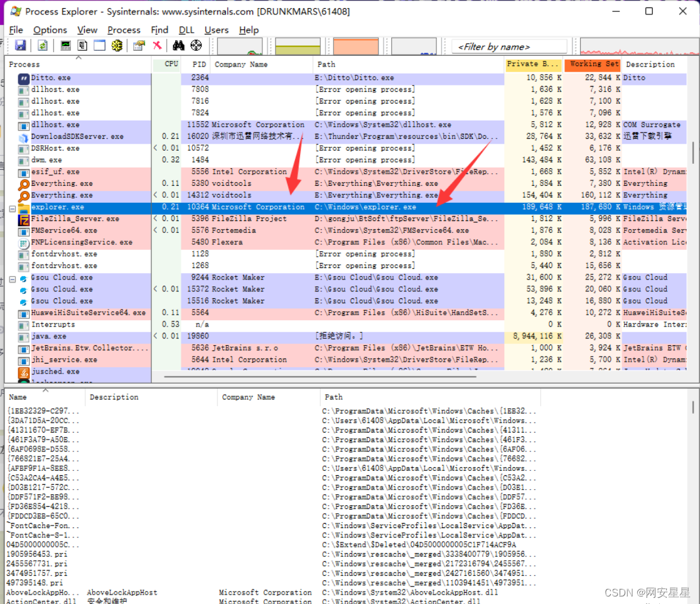Click the I/O history mini graph
This screenshot has width=700, height=604.
414,46
